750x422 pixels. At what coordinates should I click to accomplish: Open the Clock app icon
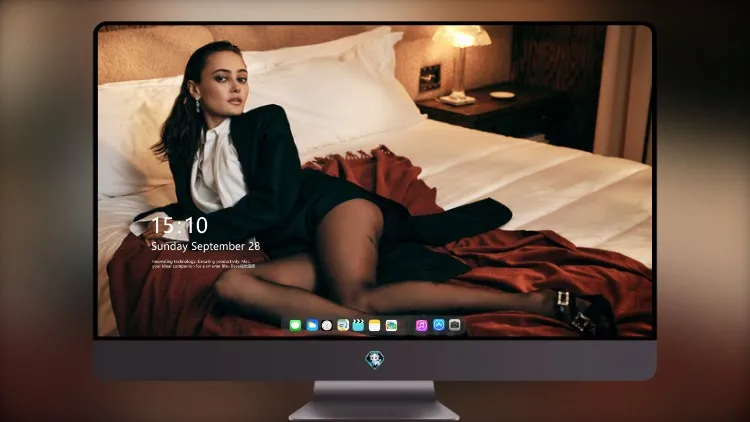(x=327, y=325)
